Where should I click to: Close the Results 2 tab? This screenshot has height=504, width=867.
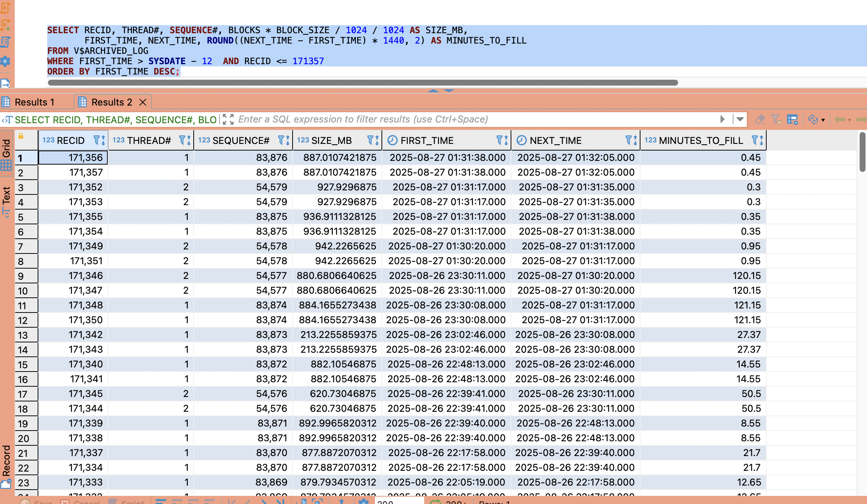tap(143, 102)
